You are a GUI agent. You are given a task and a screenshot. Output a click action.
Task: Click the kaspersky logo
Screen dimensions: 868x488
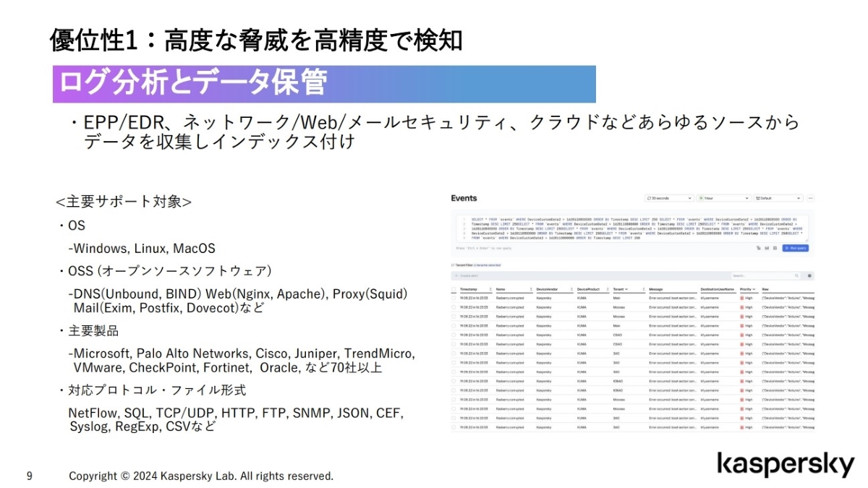click(786, 465)
